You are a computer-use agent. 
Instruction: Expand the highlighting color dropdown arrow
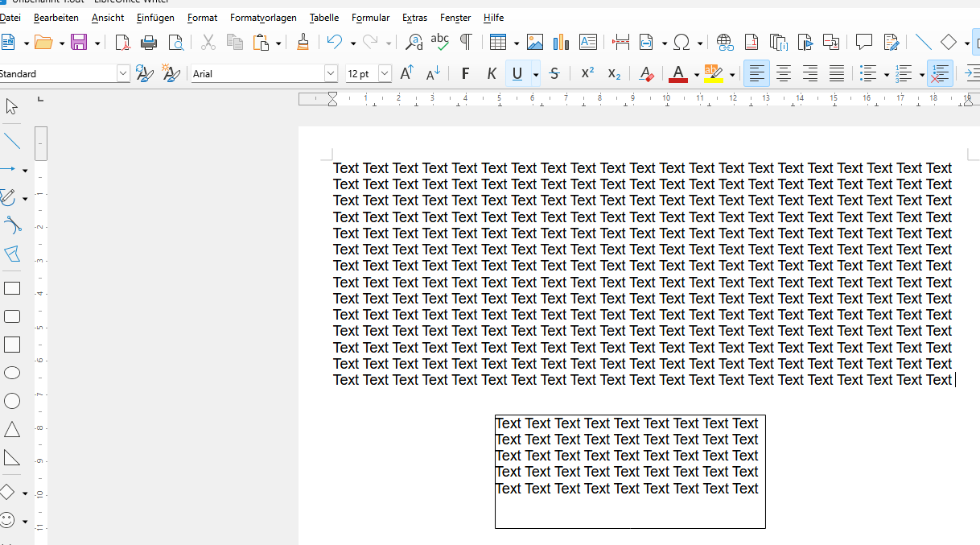tap(731, 74)
